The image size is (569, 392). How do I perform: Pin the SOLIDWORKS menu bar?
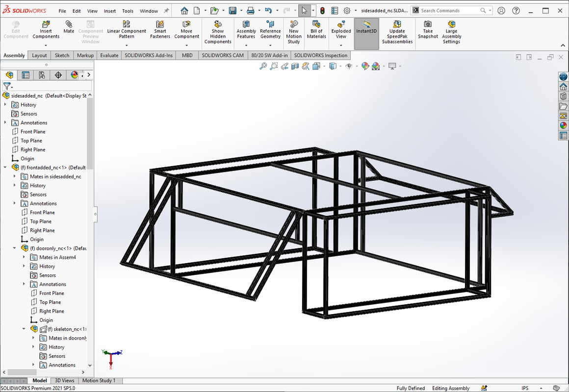click(x=166, y=10)
